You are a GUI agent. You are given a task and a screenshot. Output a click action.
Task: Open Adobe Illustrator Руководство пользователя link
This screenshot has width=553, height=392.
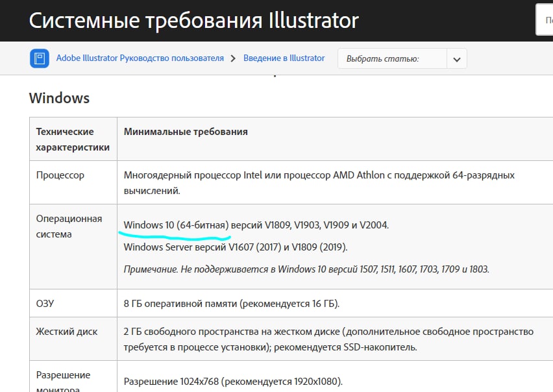click(x=140, y=58)
